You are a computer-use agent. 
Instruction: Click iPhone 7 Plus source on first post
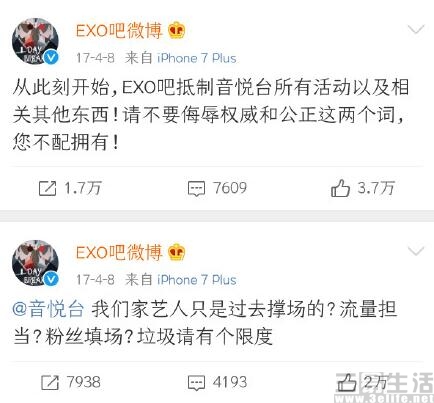coord(197,58)
